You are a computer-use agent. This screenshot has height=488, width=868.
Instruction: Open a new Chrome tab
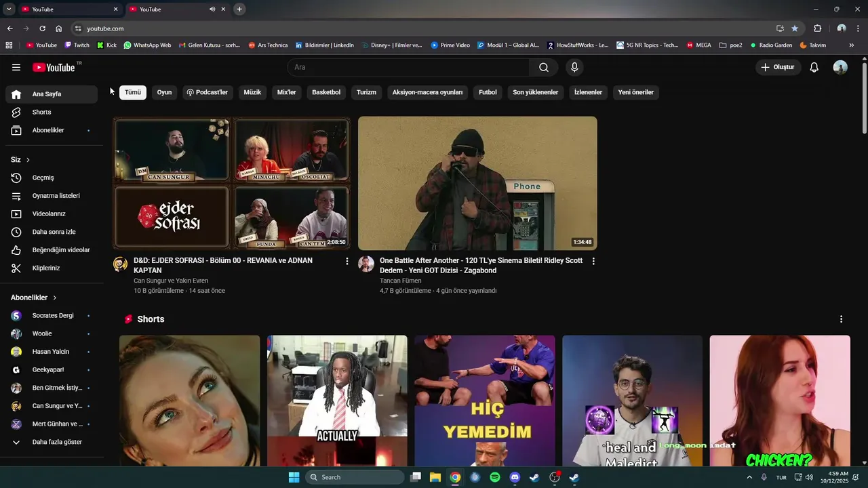pos(239,9)
